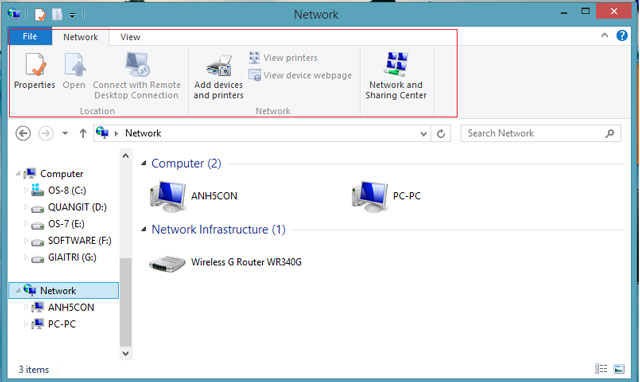This screenshot has height=382, width=640.
Task: Click the search magnifier icon
Action: [610, 133]
